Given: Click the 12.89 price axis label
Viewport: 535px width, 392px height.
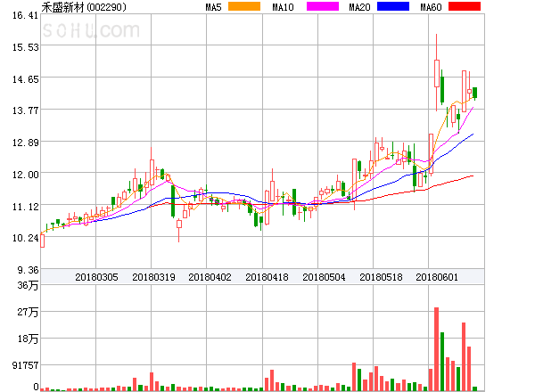Looking at the screenshot, I should 25,143.
